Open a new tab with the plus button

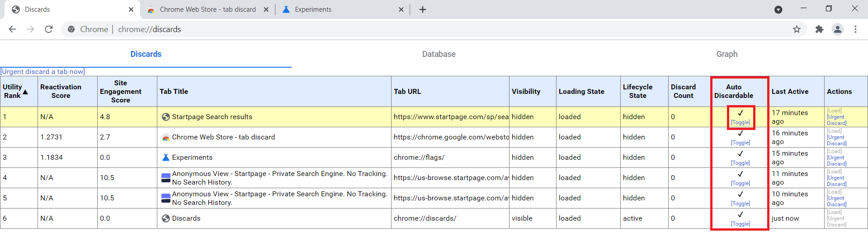(x=423, y=9)
